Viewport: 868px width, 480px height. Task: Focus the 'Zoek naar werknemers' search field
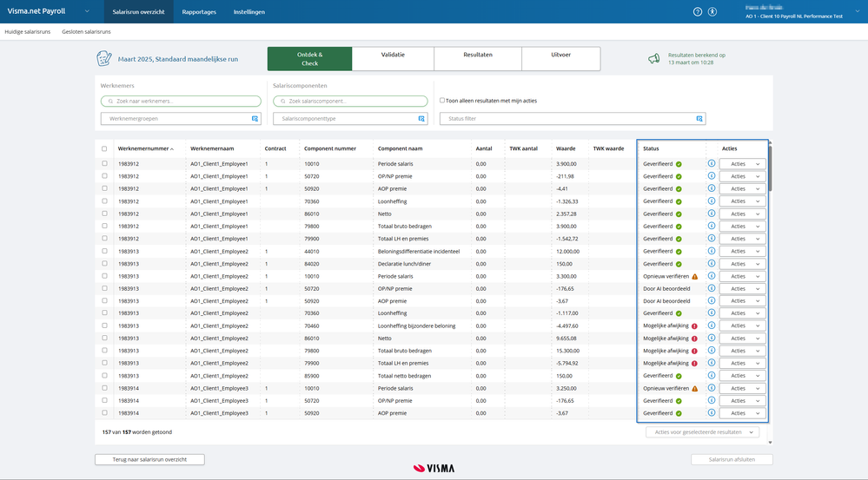coord(181,102)
